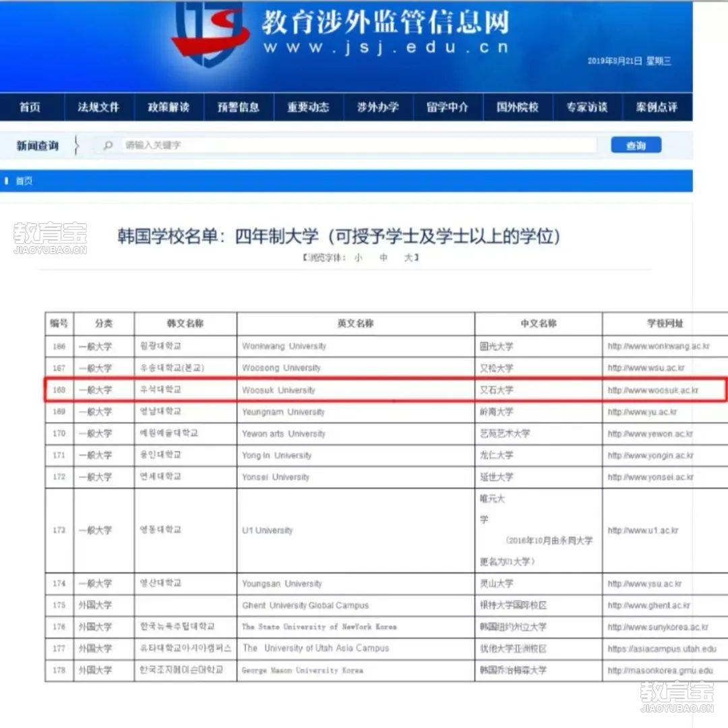Open the www.yu.ac.kr school link
This screenshot has width=728, height=728.
[642, 412]
